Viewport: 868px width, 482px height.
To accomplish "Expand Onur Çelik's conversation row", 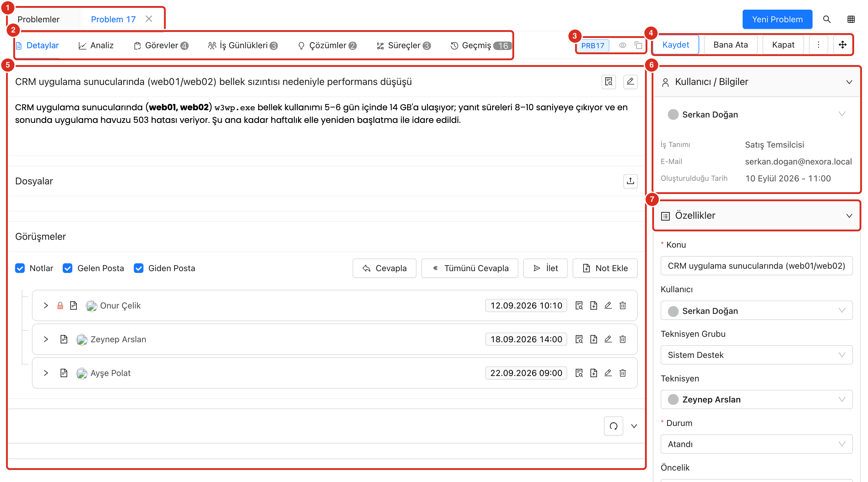I will [46, 305].
